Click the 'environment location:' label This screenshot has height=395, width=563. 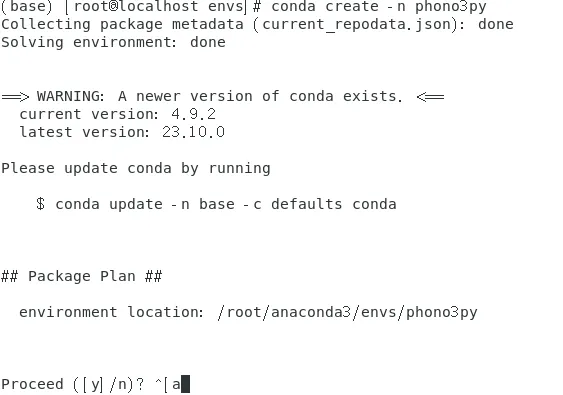(x=111, y=312)
